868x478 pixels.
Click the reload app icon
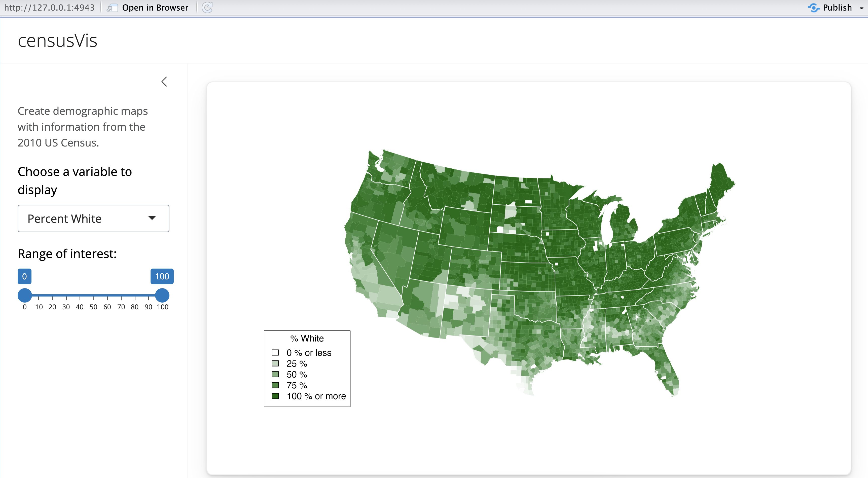click(x=207, y=7)
